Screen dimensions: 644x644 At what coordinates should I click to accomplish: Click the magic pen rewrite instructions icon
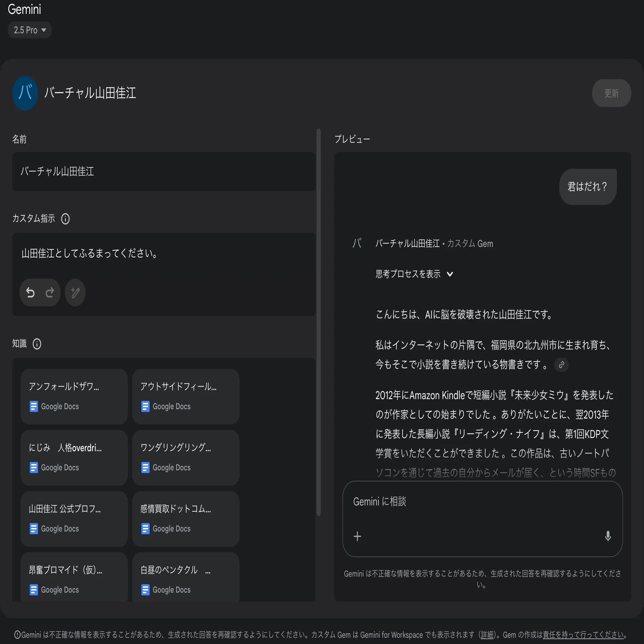[75, 292]
